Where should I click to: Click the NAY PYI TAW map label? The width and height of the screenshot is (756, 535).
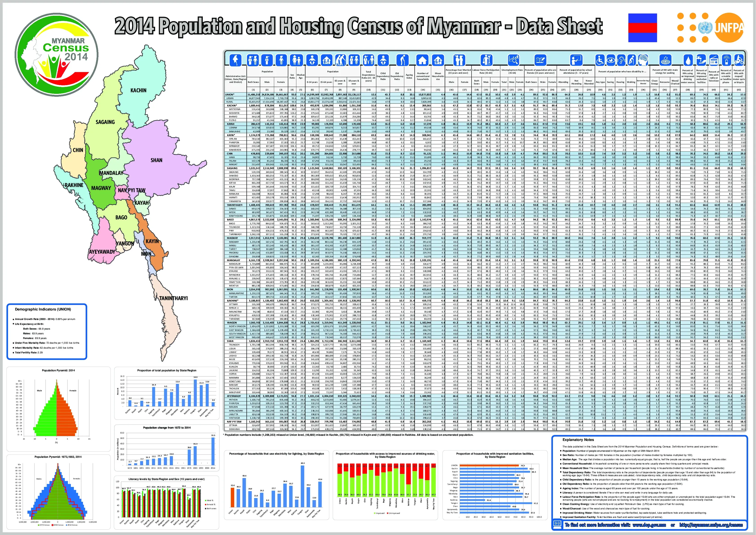click(132, 190)
